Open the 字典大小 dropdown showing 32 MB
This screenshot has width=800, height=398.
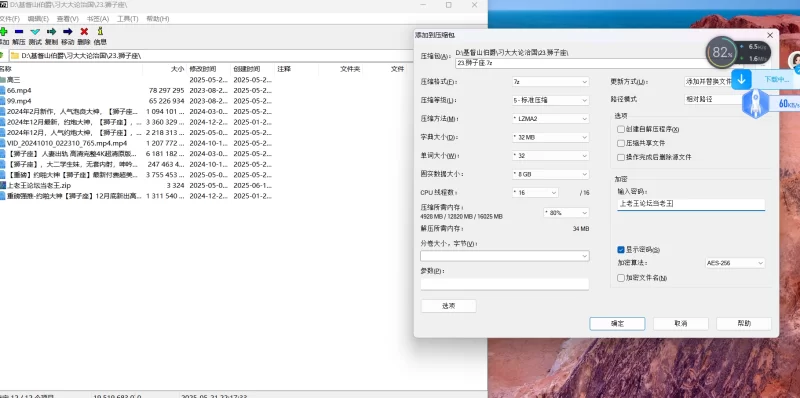pos(550,137)
